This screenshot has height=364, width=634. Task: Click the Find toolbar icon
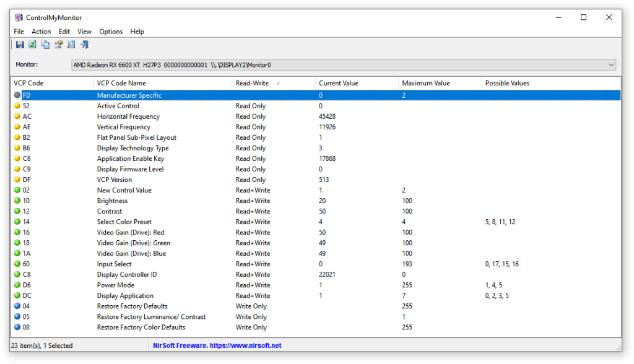[x=72, y=45]
